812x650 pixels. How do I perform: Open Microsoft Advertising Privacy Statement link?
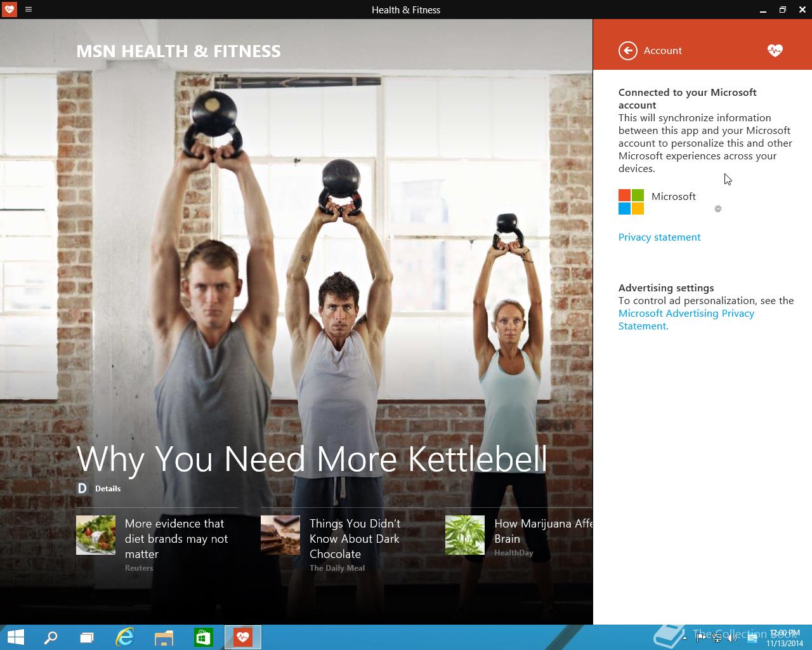point(686,320)
